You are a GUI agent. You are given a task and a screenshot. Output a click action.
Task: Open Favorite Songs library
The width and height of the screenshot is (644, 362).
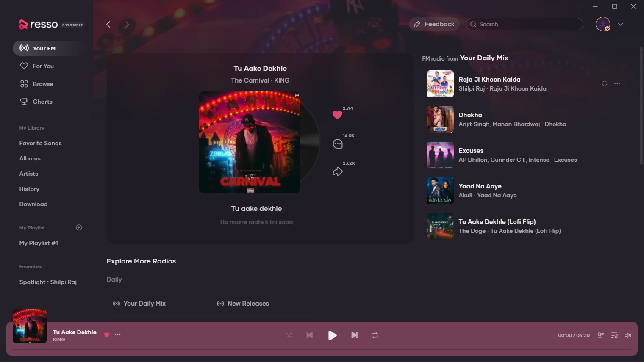pos(40,143)
